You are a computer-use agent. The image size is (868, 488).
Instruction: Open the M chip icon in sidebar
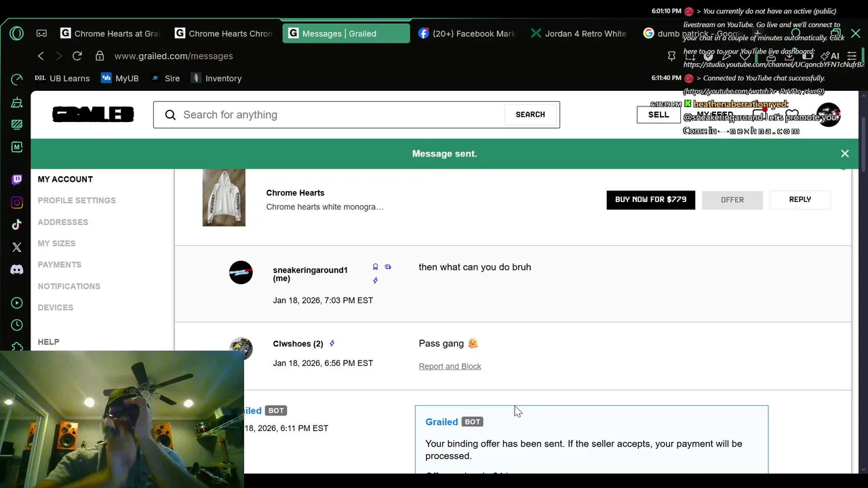click(x=17, y=147)
